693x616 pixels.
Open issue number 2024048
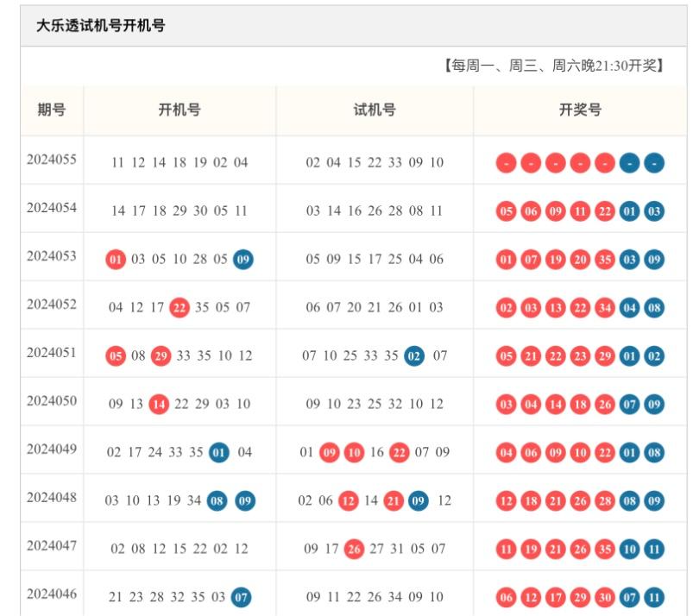click(x=52, y=498)
